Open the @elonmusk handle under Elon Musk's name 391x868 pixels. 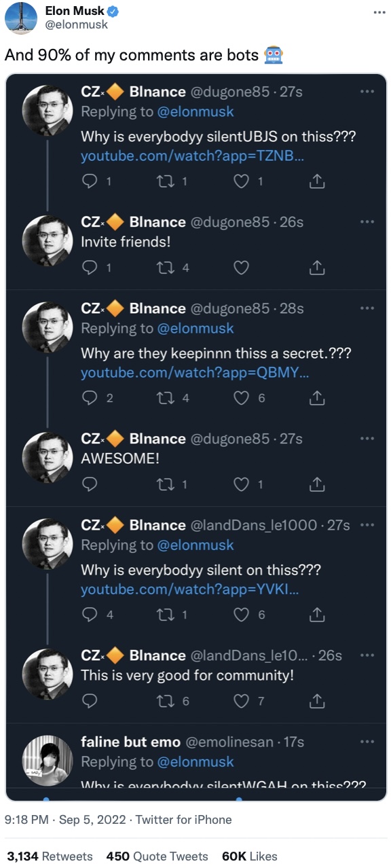76,24
